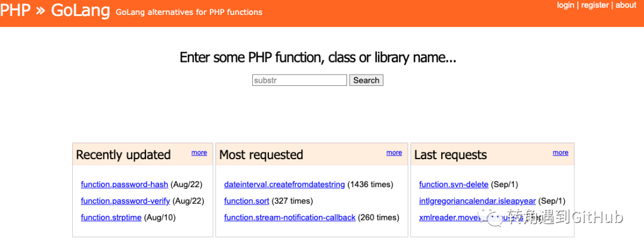Select intlgregoriancalendar.isleapyear link

478,201
